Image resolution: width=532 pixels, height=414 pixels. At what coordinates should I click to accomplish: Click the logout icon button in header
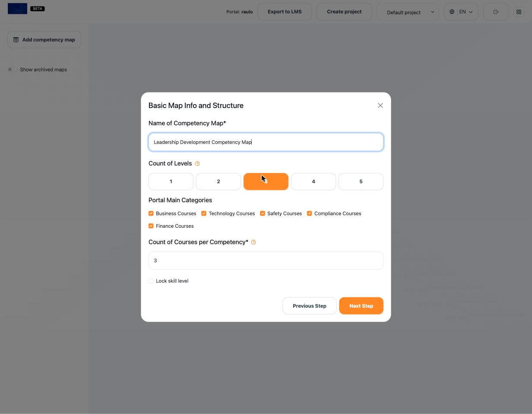496,12
